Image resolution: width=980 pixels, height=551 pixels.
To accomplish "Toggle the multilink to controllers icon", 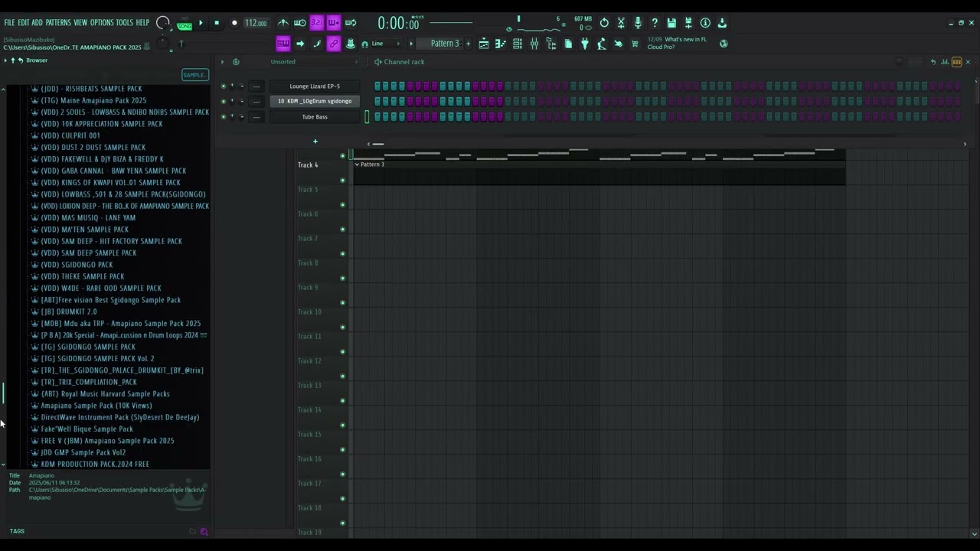I will [334, 44].
